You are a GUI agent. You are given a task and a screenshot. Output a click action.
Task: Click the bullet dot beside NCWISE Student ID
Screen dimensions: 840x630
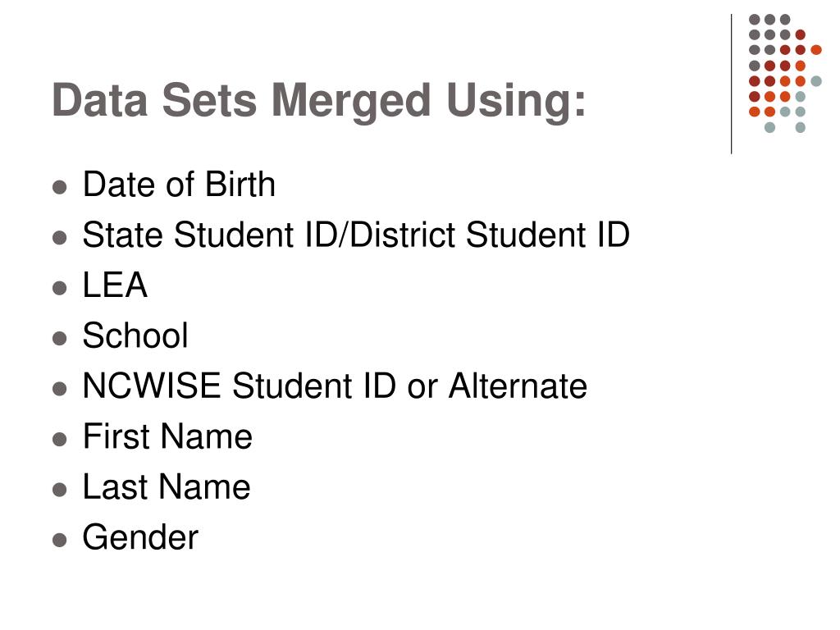(x=60, y=389)
